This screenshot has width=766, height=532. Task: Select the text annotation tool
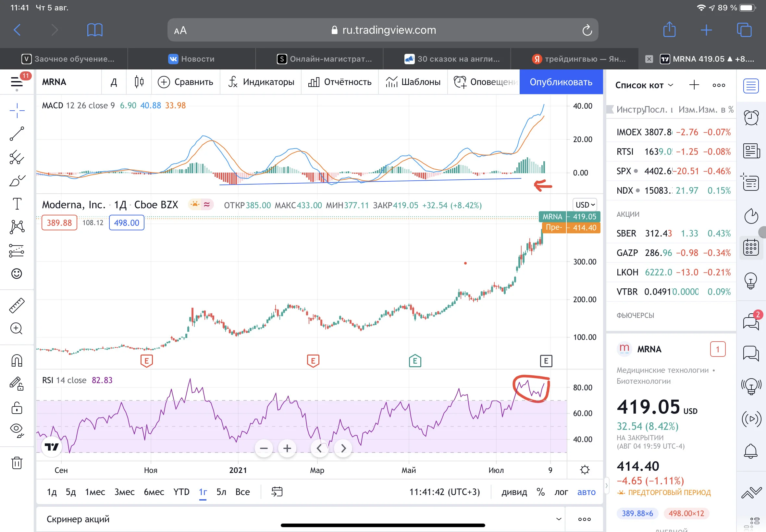click(17, 204)
